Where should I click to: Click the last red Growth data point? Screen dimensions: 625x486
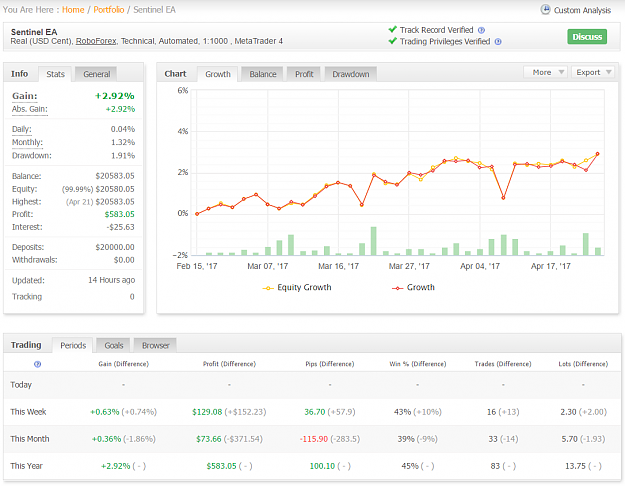pyautogui.click(x=597, y=154)
